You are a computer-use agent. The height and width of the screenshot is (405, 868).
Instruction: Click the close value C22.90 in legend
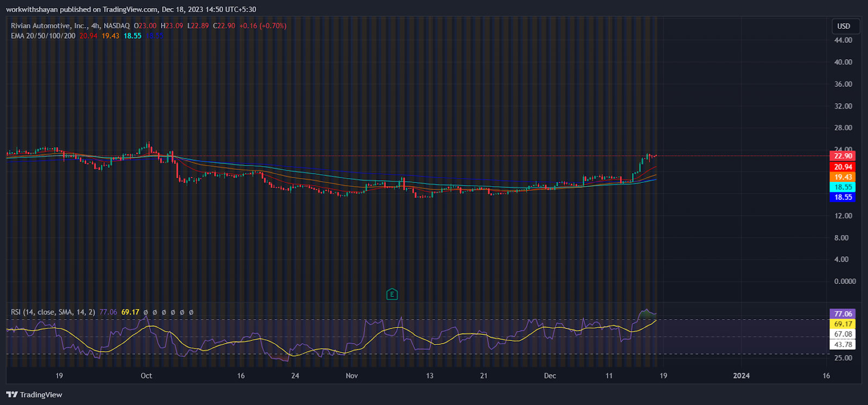click(x=224, y=26)
